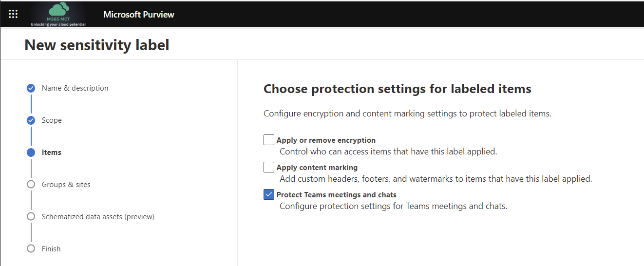Jump to Groups & sites step

pos(66,185)
